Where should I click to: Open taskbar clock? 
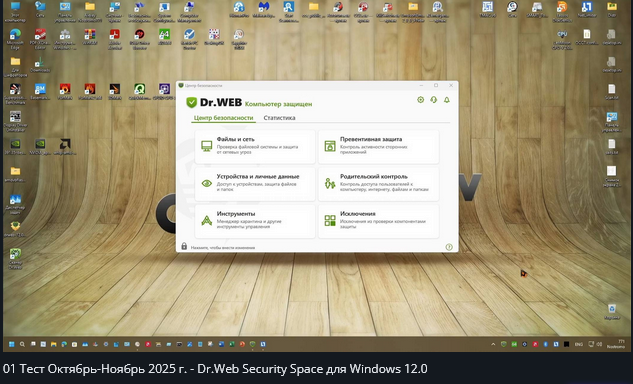pyautogui.click(x=617, y=344)
